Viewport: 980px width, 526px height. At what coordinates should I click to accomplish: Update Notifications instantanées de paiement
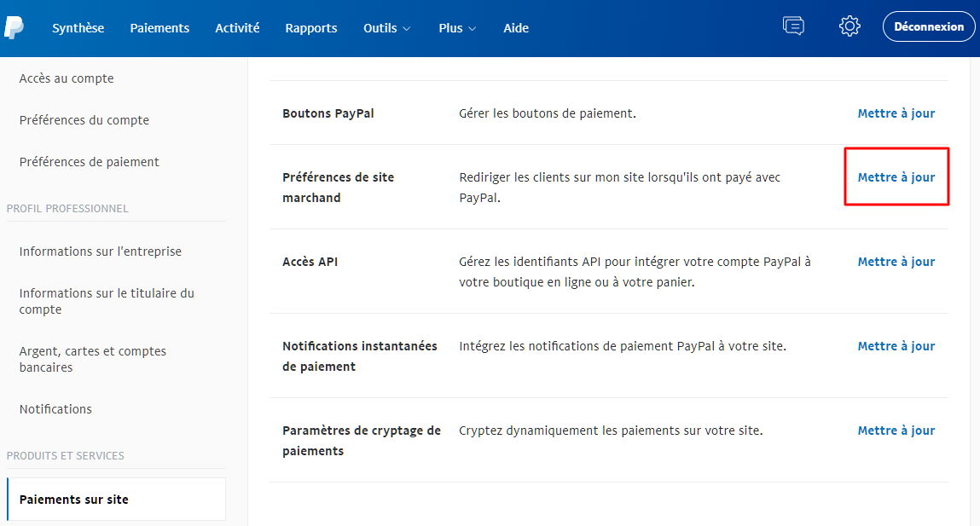pyautogui.click(x=896, y=345)
